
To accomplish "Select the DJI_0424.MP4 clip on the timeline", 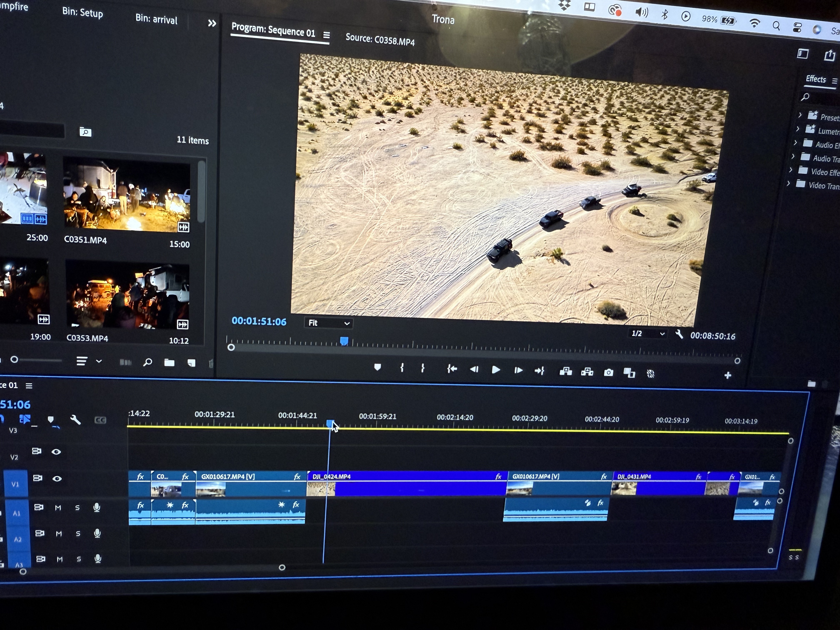I will pyautogui.click(x=407, y=483).
